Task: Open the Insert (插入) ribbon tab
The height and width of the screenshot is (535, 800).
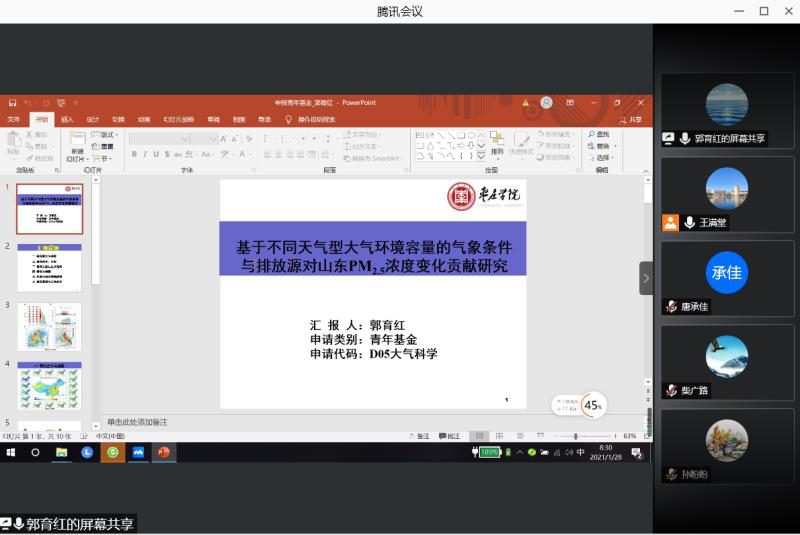Action: pyautogui.click(x=67, y=119)
